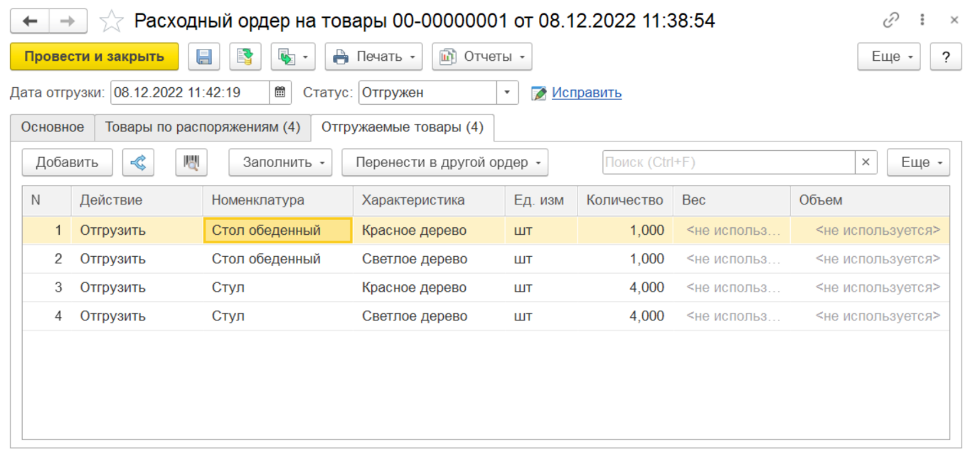Open Перенести в другой ордер menu

pos(444,162)
